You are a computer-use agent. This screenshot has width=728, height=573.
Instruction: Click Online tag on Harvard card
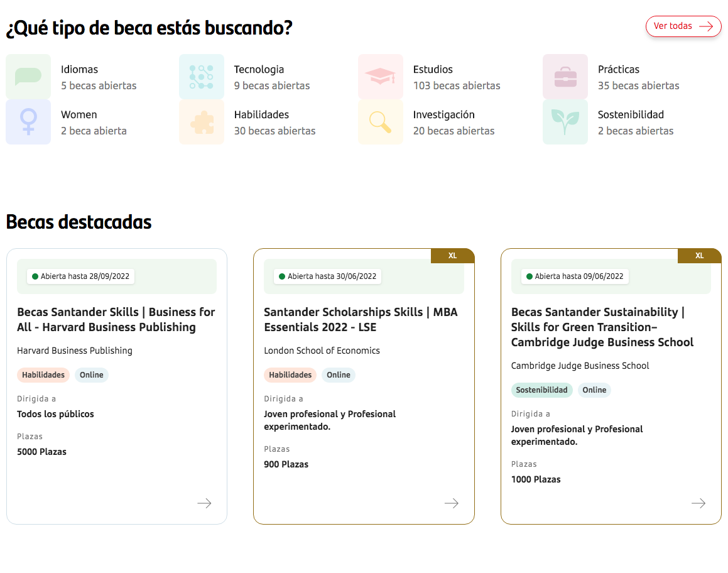click(92, 374)
